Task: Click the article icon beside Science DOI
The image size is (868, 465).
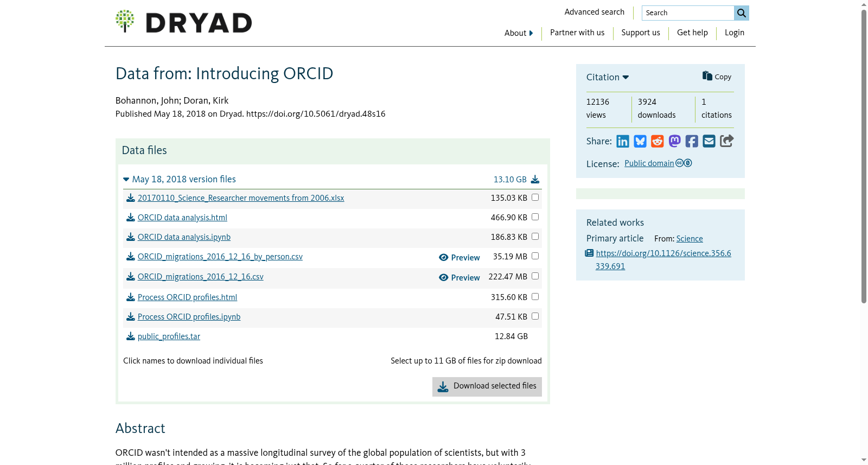Action: (x=589, y=253)
